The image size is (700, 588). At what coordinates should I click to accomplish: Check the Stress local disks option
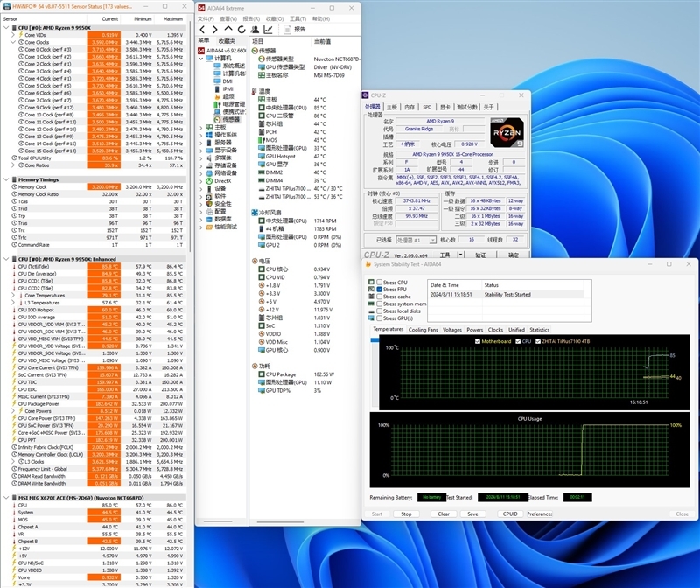pos(379,311)
